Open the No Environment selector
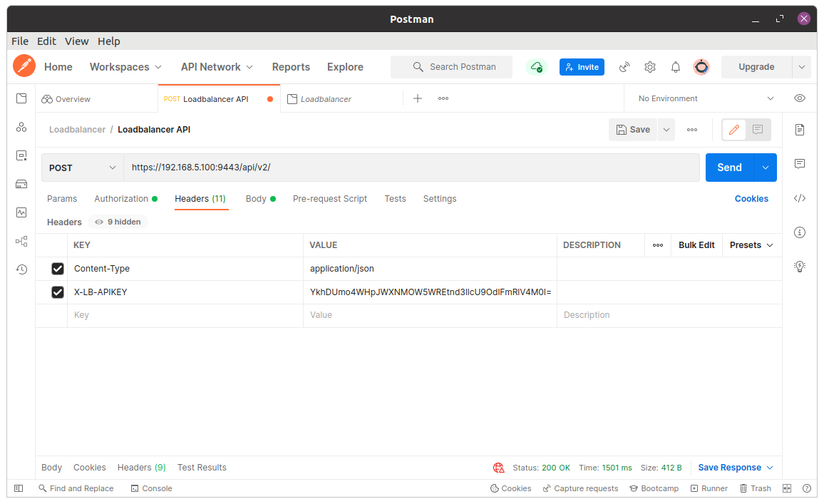824x504 pixels. [706, 98]
